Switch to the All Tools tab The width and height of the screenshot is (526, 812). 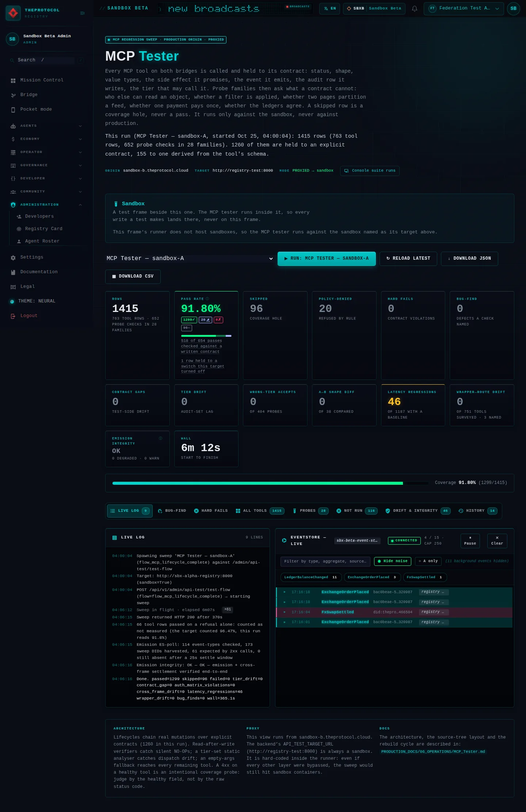pos(260,511)
